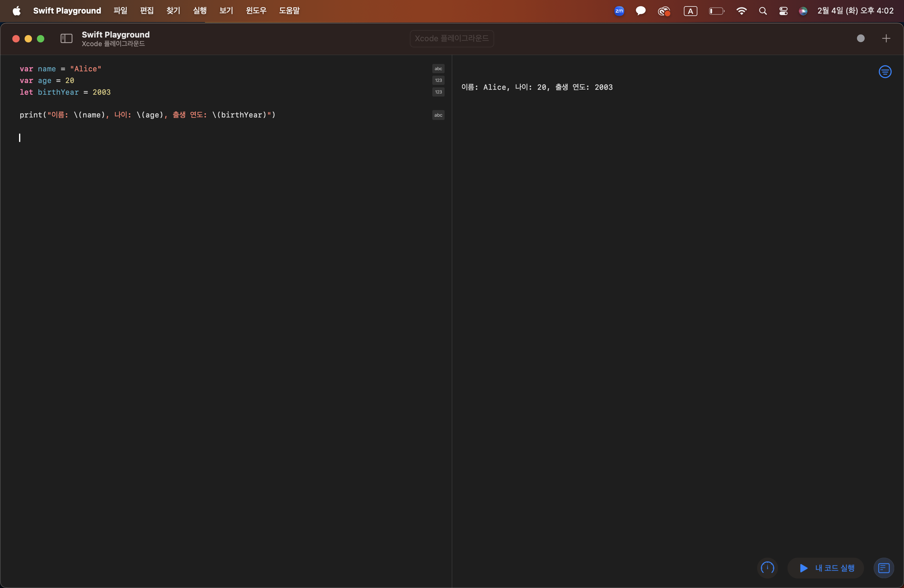Open the Zoom menu bar icon
The height and width of the screenshot is (588, 904).
click(x=619, y=11)
